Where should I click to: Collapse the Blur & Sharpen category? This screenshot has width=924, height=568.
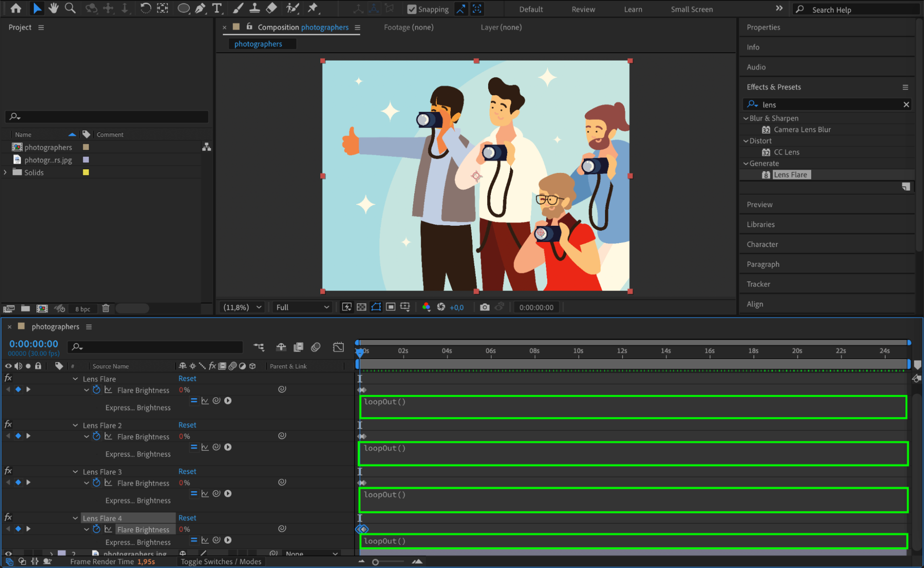[x=746, y=118]
